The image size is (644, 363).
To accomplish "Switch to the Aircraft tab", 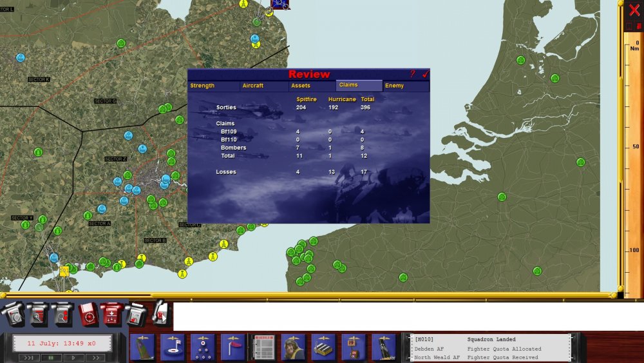I will click(x=264, y=86).
